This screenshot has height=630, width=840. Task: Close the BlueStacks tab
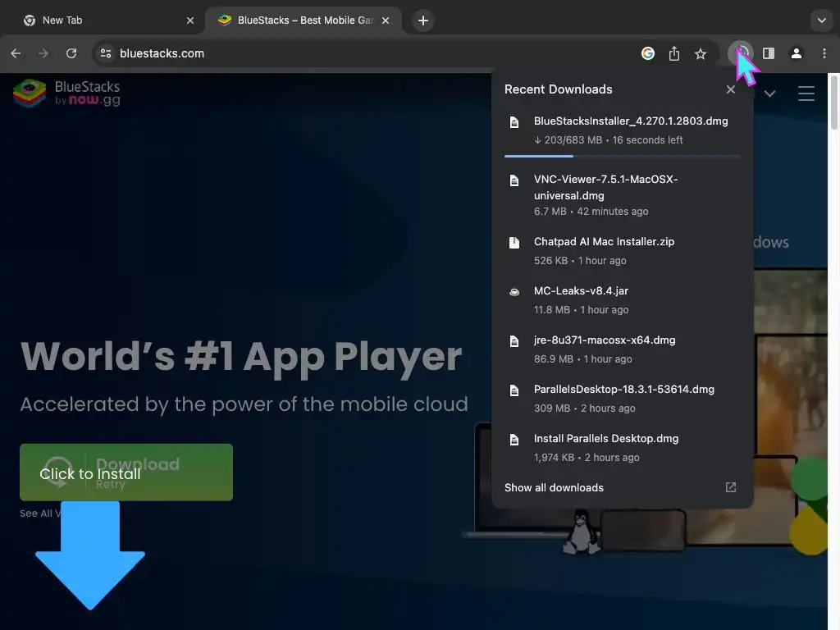(x=386, y=21)
